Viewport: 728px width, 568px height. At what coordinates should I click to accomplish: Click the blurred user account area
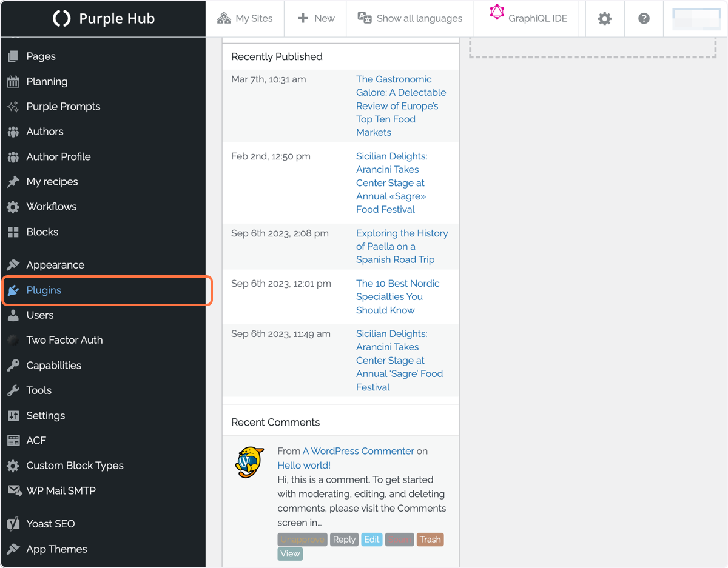click(696, 19)
